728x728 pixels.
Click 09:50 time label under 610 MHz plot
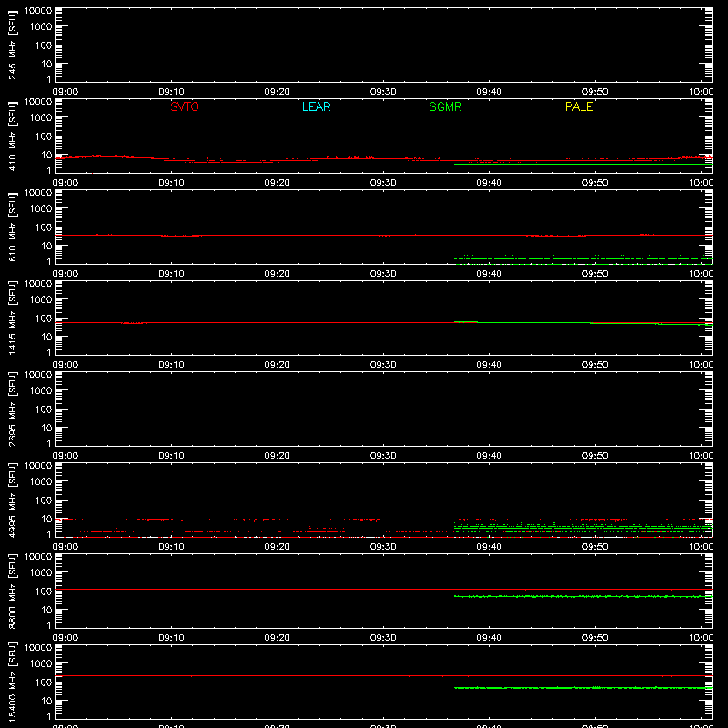point(595,274)
